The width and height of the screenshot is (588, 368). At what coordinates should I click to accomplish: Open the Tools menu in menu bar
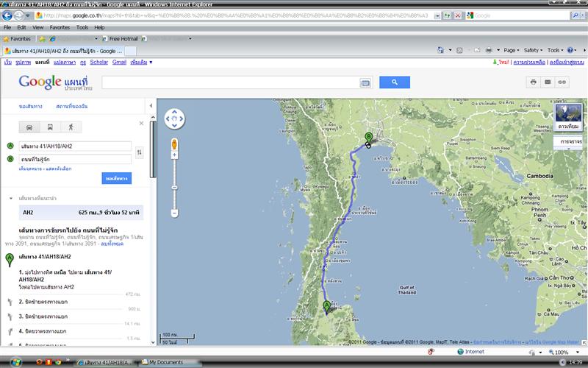point(82,27)
